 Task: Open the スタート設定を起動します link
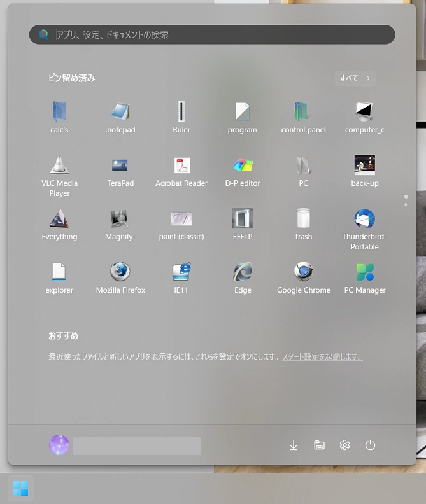click(322, 357)
